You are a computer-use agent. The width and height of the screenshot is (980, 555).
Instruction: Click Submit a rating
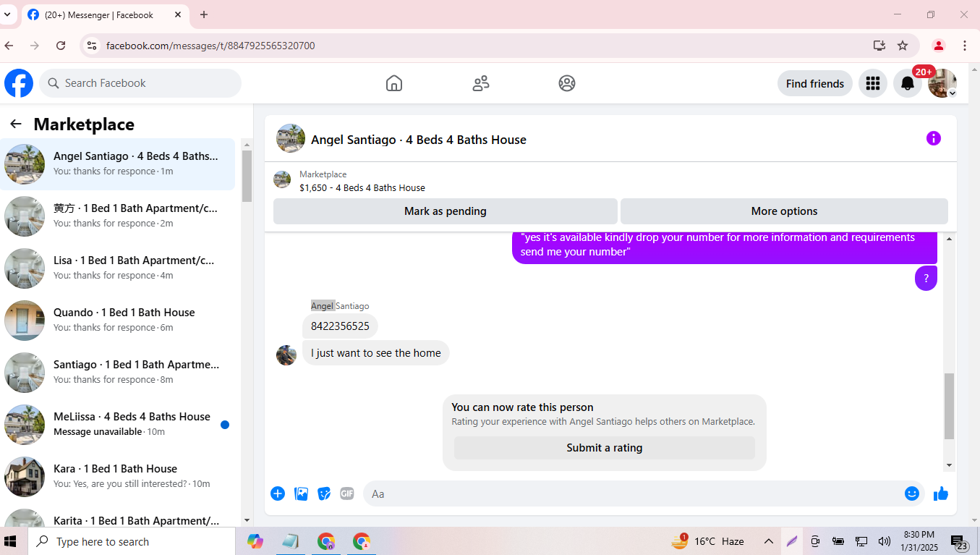(x=605, y=448)
